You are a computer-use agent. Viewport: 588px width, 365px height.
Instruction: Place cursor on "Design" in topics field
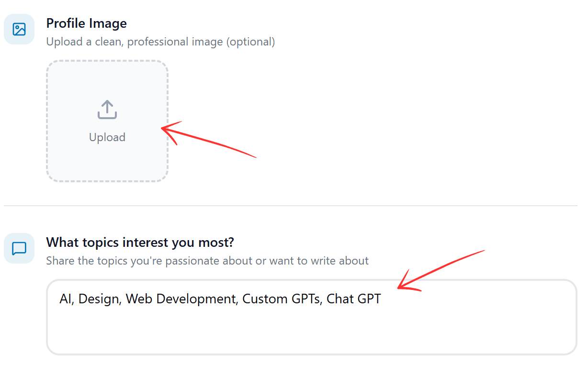99,299
